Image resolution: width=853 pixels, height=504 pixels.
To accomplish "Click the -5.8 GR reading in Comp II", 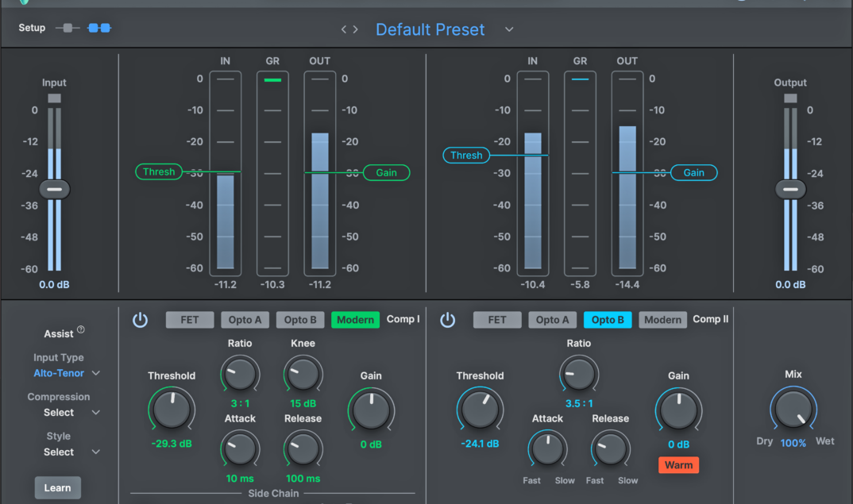I will click(x=580, y=284).
